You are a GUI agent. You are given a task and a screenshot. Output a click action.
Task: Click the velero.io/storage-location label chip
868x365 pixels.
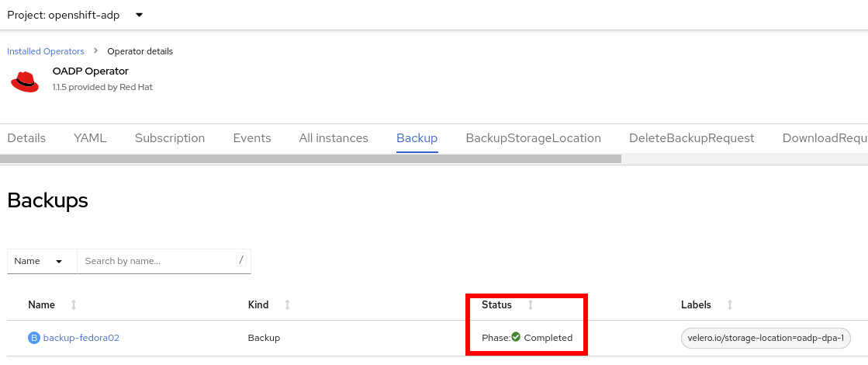pyautogui.click(x=766, y=337)
